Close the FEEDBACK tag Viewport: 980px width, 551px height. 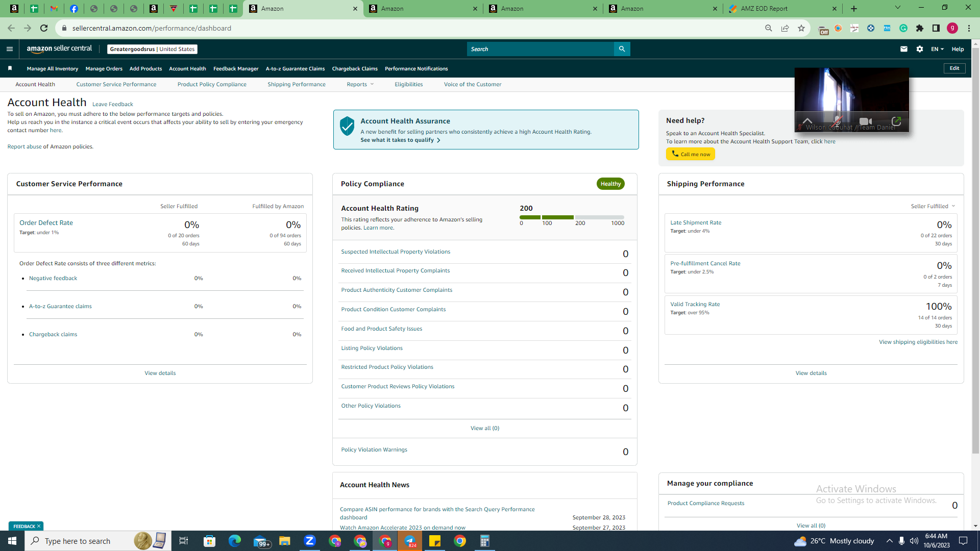point(38,526)
